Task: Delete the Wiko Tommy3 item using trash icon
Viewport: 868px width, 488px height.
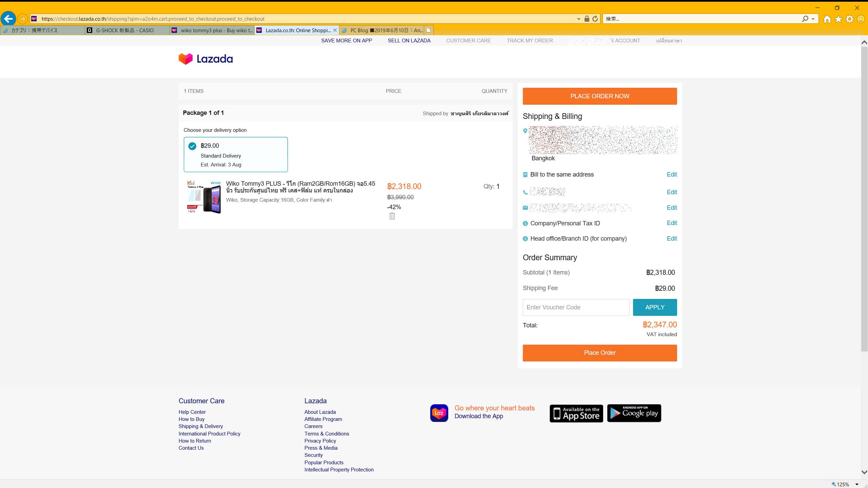Action: [392, 216]
